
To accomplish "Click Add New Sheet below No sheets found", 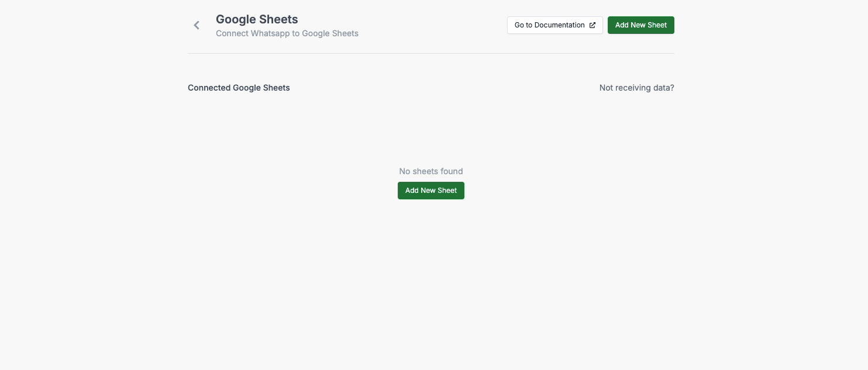I will (x=431, y=191).
